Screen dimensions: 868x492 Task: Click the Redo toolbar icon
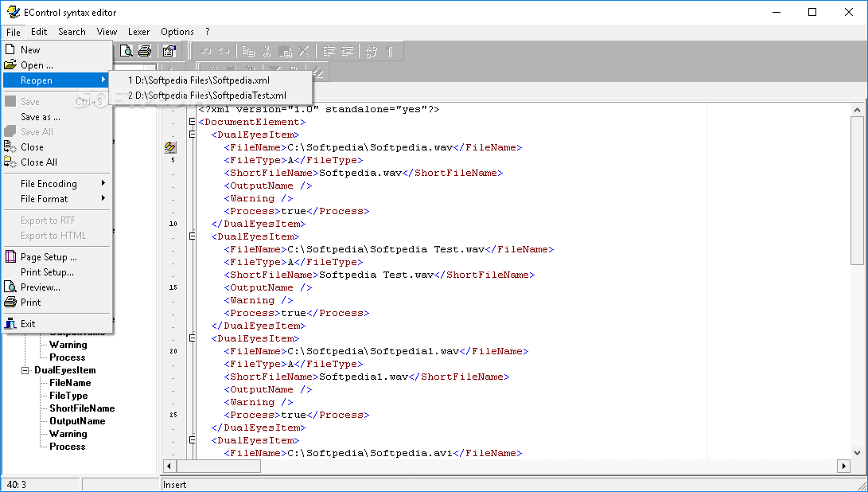pos(224,52)
